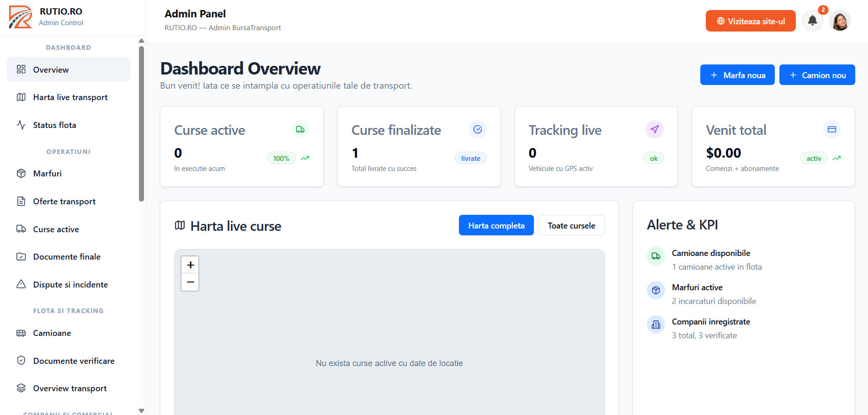
Task: Click the sidebar scrollbar thumb
Action: pyautogui.click(x=141, y=123)
